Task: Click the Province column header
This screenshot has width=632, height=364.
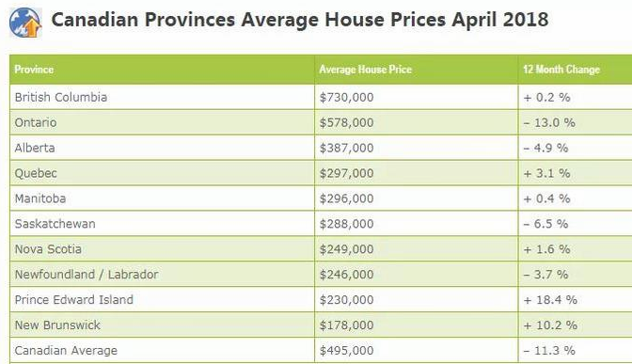Action: pyautogui.click(x=34, y=70)
